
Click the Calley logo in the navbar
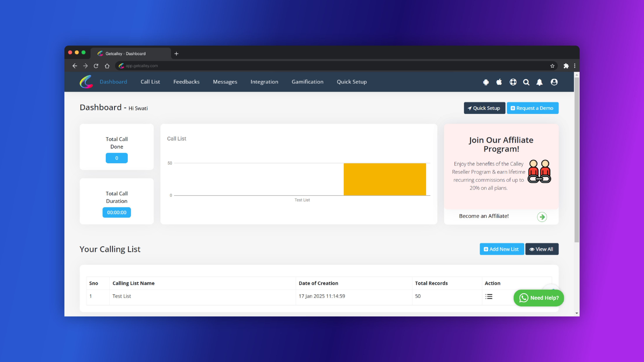pyautogui.click(x=86, y=82)
